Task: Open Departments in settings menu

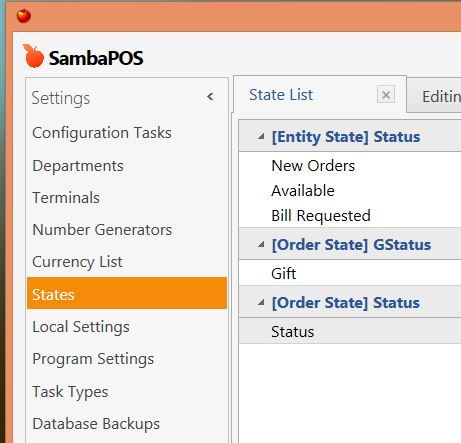Action: pos(78,166)
